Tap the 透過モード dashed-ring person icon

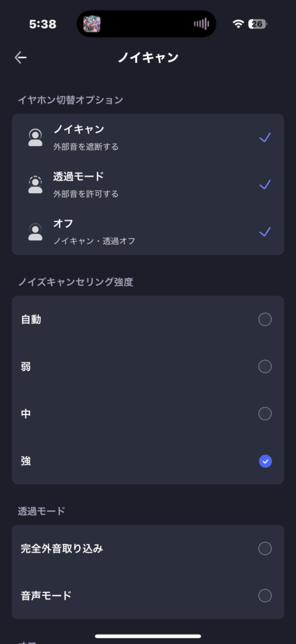pos(35,184)
